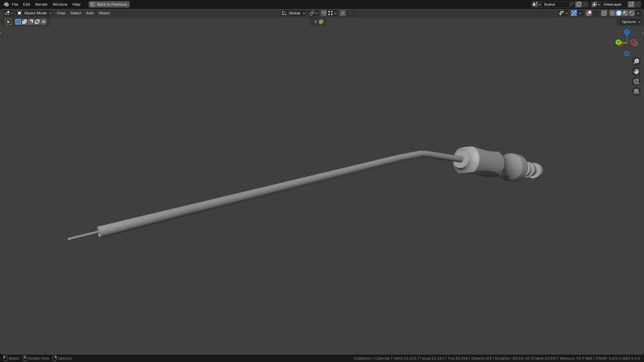Create a new scene
Image resolution: width=644 pixels, height=362 pixels.
point(579,4)
